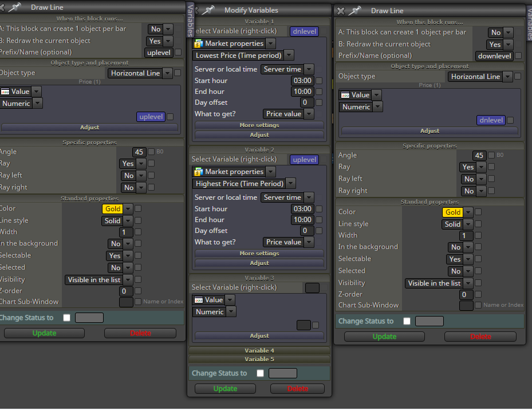
Task: Open Line style Solid dropdown in right panel
Action: (x=457, y=224)
